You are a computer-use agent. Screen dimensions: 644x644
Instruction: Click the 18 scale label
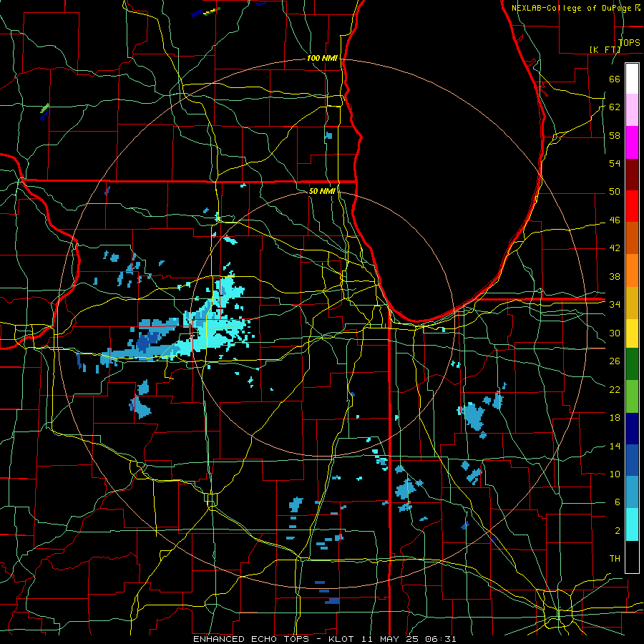point(615,418)
